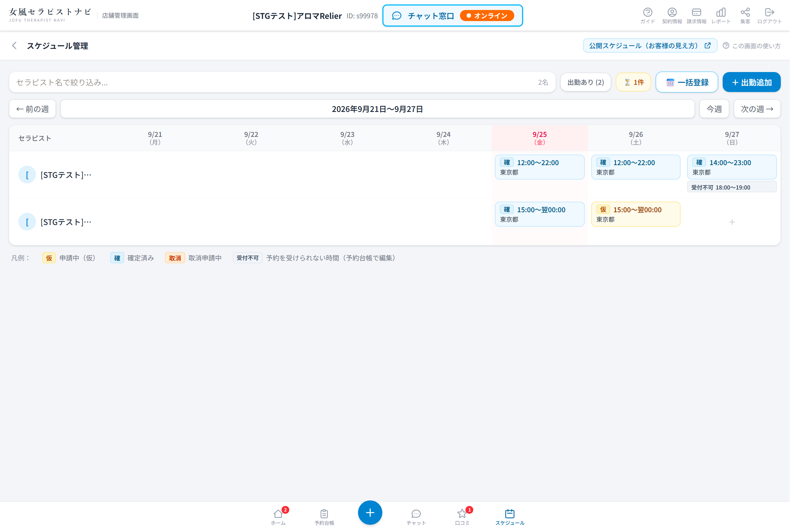This screenshot has height=532, width=798.
Task: Click the セラピスト column header
Action: 35,139
